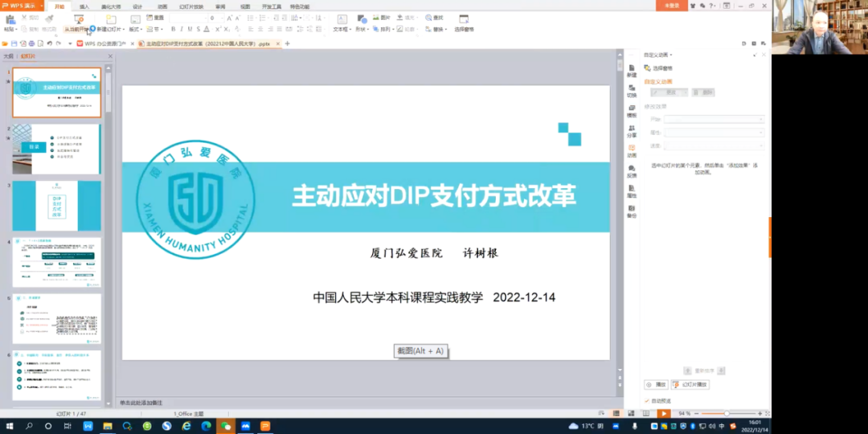Open the New (新建) side panel icon
Screen dimensions: 868x434
click(632, 70)
